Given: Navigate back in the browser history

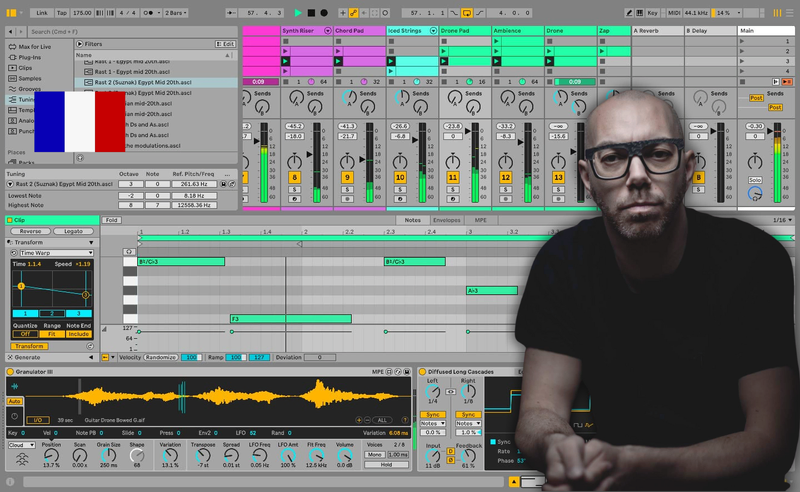Looking at the screenshot, I should pyautogui.click(x=11, y=32).
